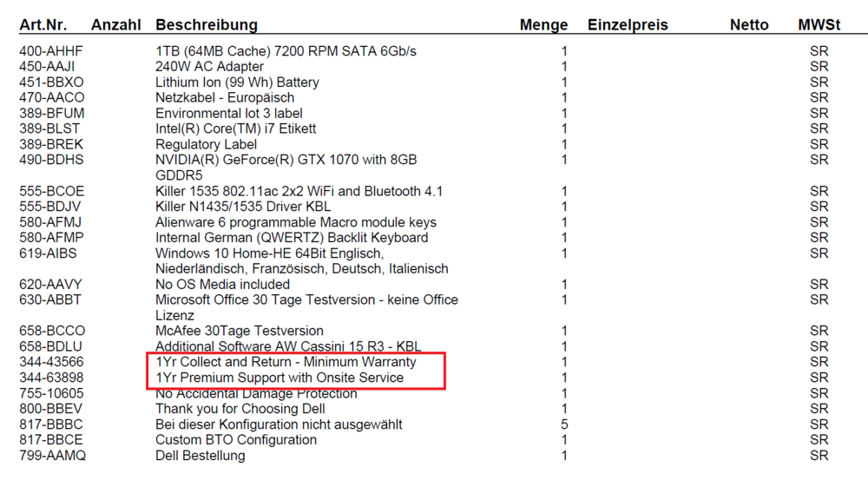Viewport: 868px width, 487px height.
Task: Click the NVIDIA GeForce GTX 1070 entry
Action: coord(286,160)
